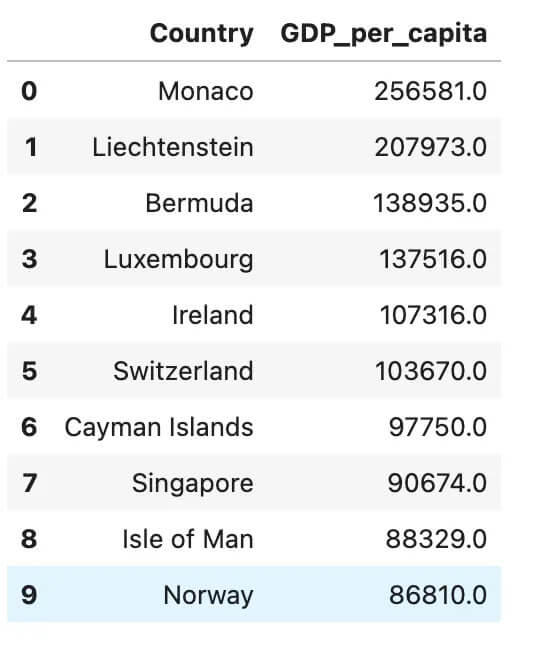Select the Isle of Man cell
Screen dimensions: 544x648
coord(188,539)
